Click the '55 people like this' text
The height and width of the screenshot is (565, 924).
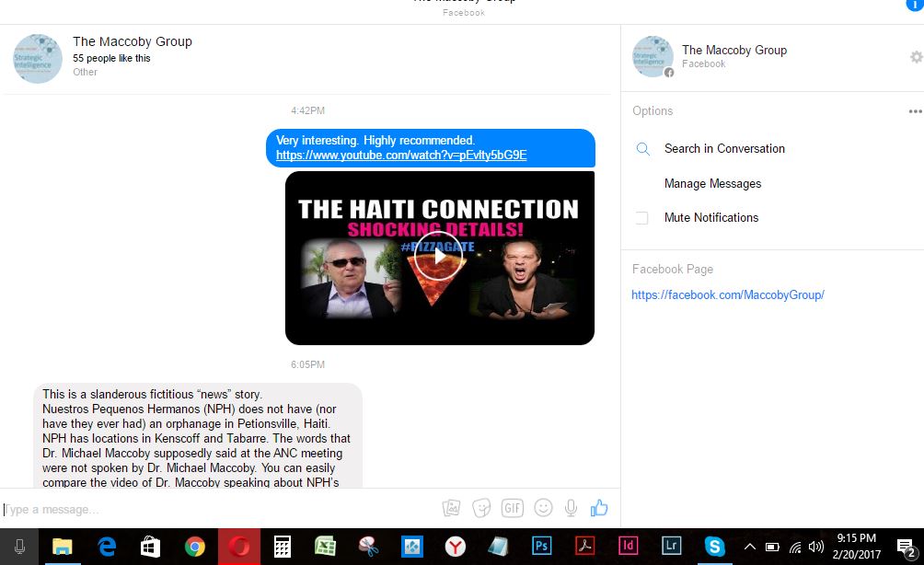[x=111, y=58]
